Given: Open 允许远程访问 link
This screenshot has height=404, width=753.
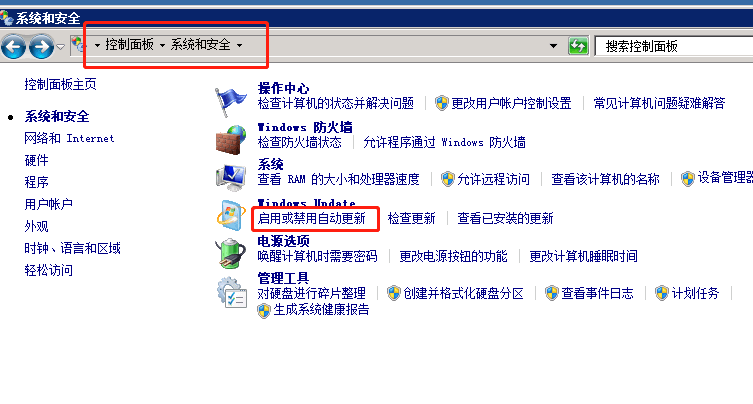Looking at the screenshot, I should (493, 179).
